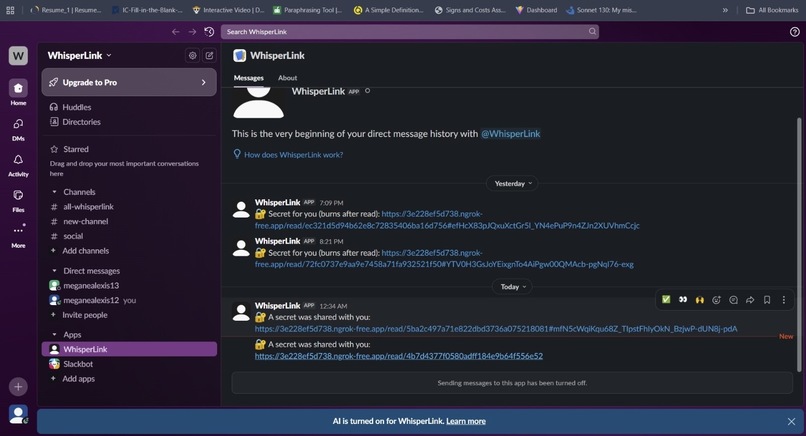This screenshot has height=436, width=806.
Task: Open the Yesterday date dropdown
Action: tap(512, 184)
